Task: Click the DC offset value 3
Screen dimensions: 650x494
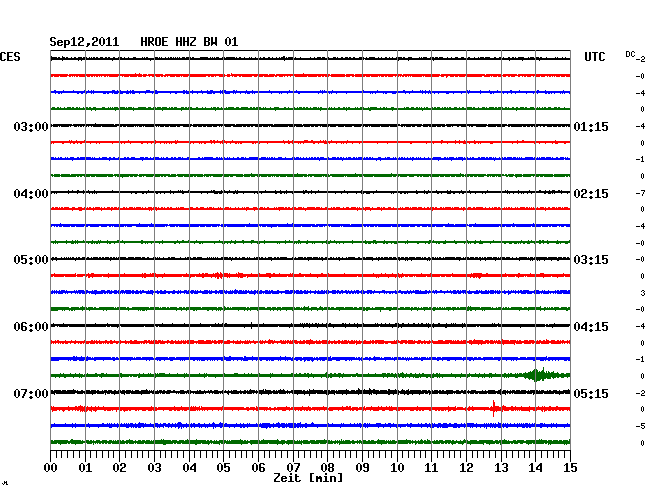Action: (x=643, y=293)
